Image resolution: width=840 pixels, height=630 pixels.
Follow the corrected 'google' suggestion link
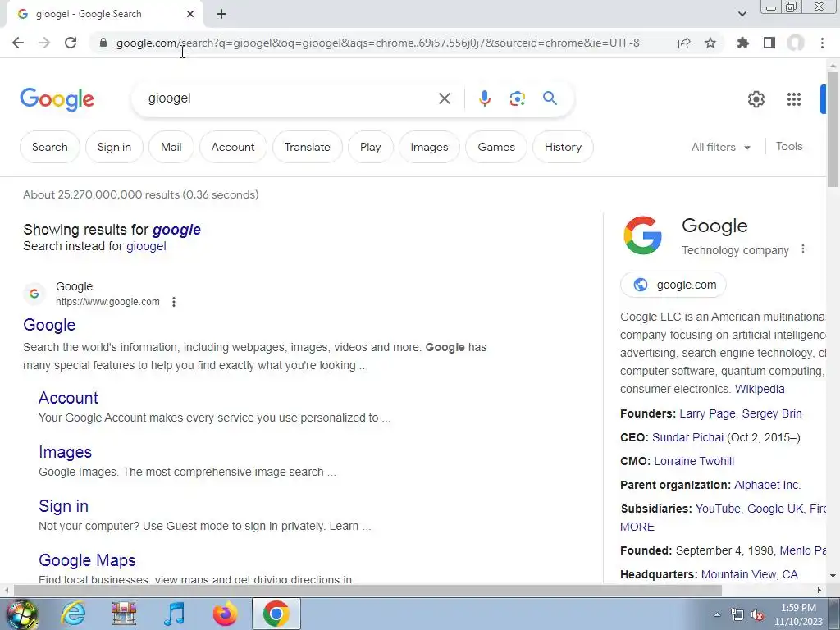point(176,230)
